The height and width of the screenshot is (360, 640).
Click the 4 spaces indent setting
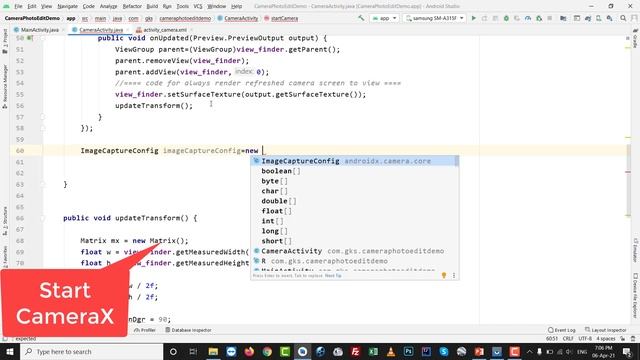coord(605,339)
